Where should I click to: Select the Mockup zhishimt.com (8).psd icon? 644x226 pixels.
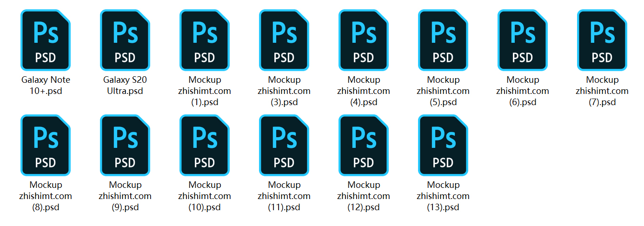point(46,145)
